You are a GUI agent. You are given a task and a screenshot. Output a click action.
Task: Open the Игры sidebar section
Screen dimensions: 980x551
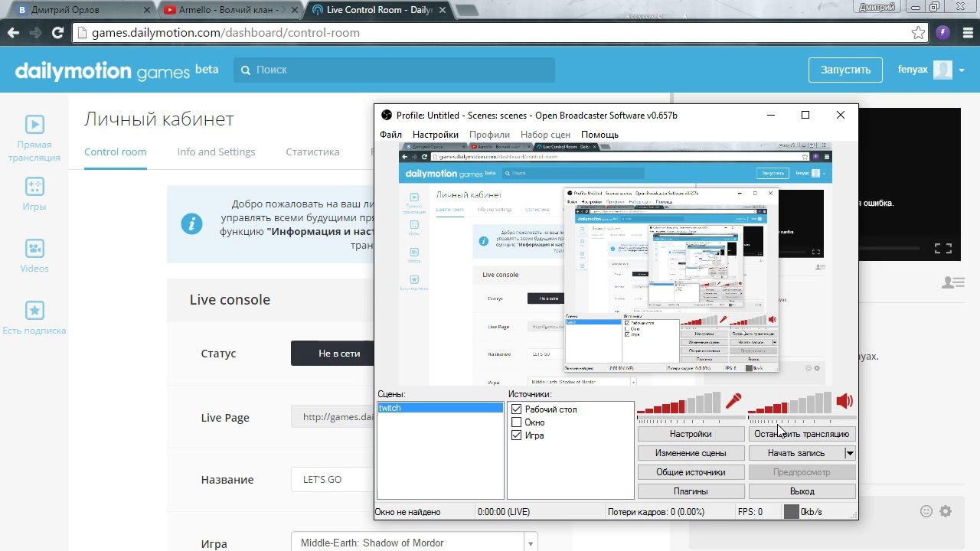pyautogui.click(x=34, y=194)
